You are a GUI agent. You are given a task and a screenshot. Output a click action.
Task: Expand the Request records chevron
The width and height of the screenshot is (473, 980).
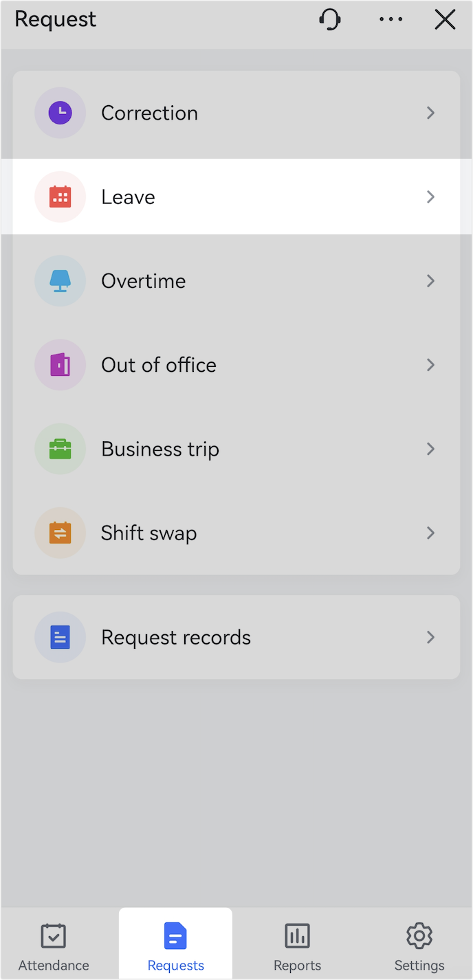(x=430, y=637)
